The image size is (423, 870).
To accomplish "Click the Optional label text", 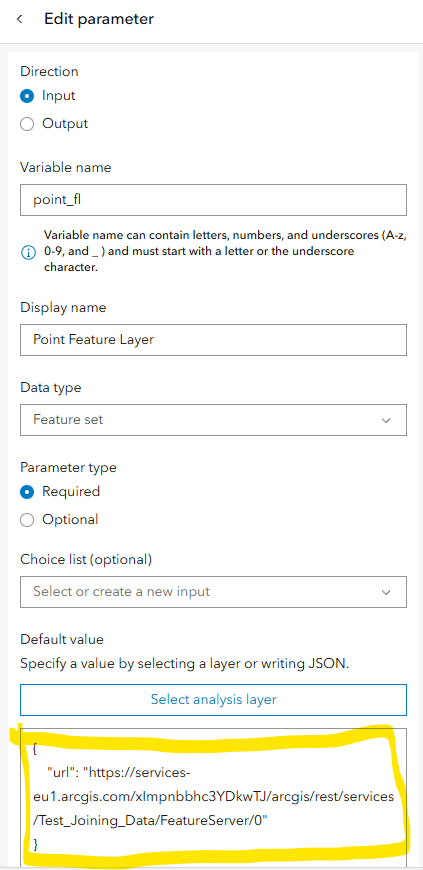I will pyautogui.click(x=70, y=519).
